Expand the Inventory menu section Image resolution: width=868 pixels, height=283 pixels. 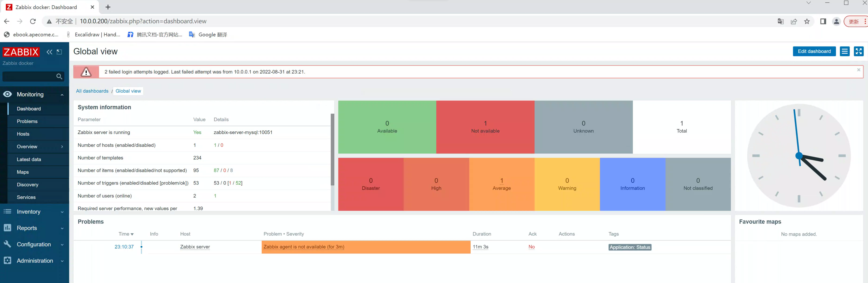pos(62,212)
